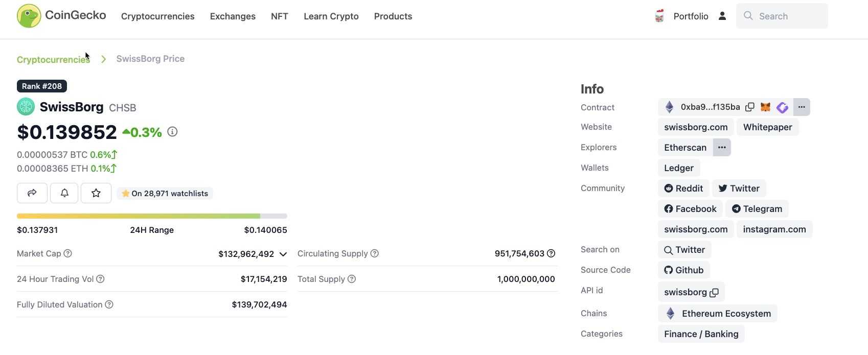
Task: Click the $0.139852 price text
Action: coord(67,132)
